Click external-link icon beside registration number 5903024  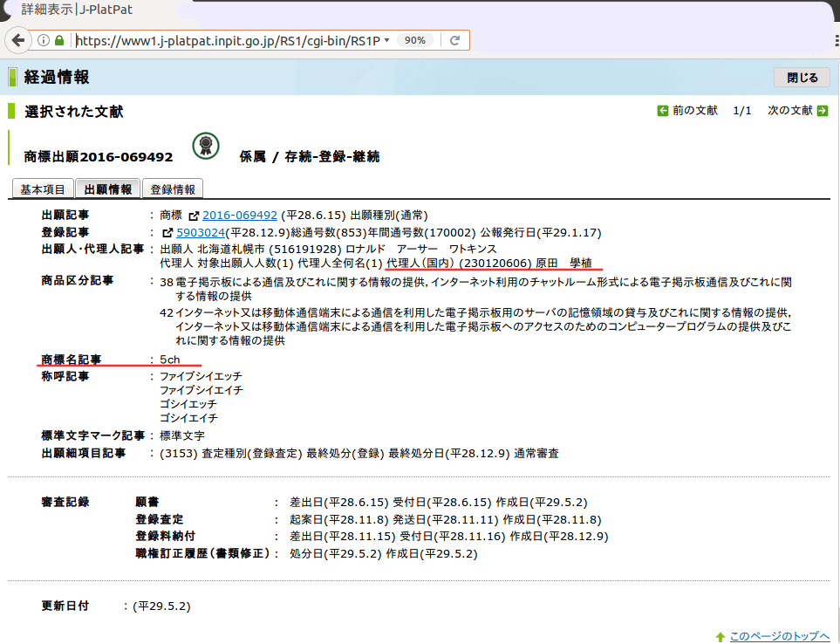pyautogui.click(x=167, y=233)
